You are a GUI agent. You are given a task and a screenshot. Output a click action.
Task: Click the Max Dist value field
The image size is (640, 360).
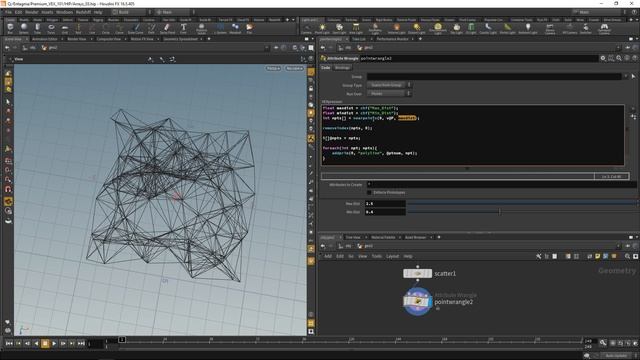coord(385,203)
